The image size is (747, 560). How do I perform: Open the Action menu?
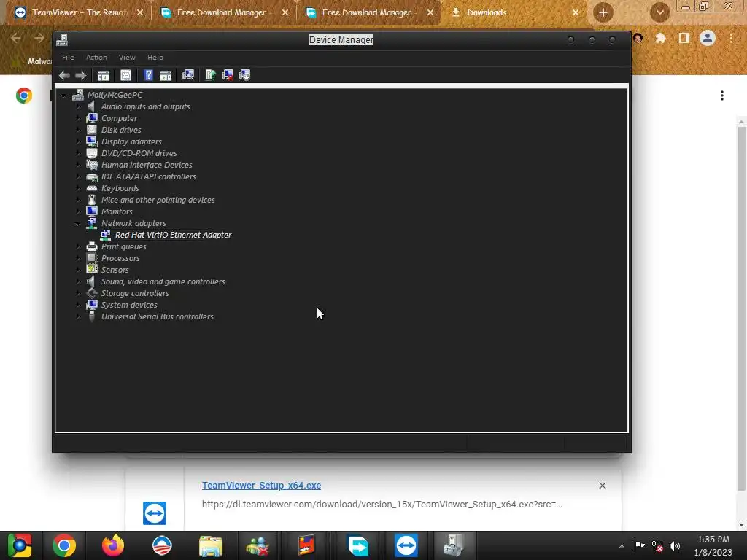click(96, 57)
